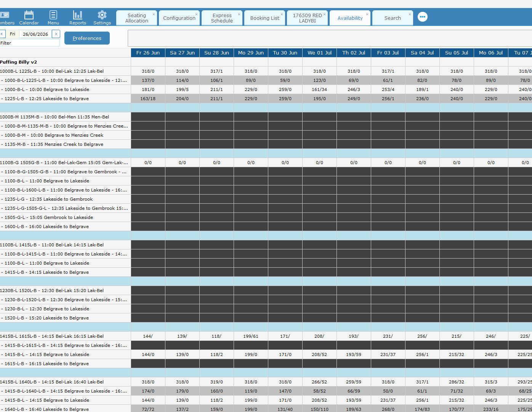Click the 163/18 availability cell
Viewport: 532px width, 412px height.
tap(148, 99)
